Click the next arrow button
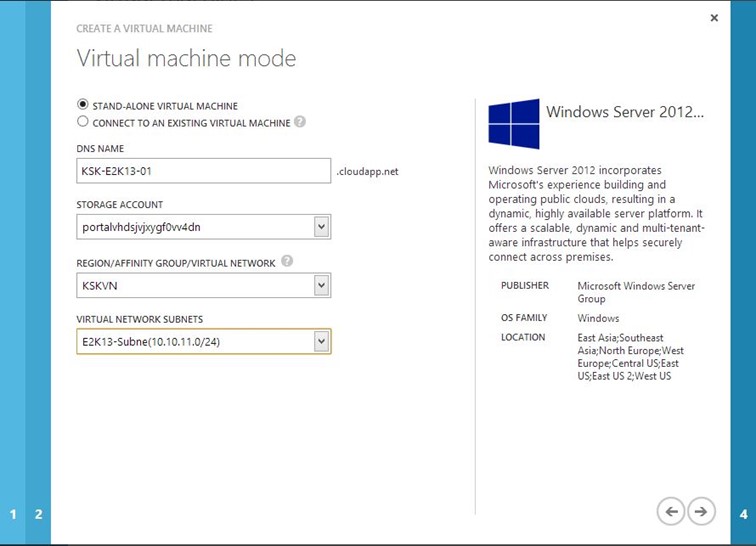The image size is (756, 546). pos(701,511)
